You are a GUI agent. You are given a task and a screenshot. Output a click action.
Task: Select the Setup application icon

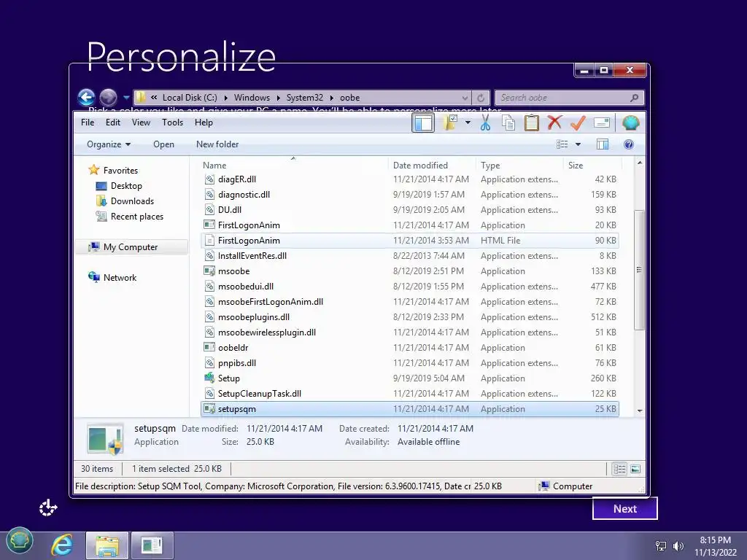209,378
